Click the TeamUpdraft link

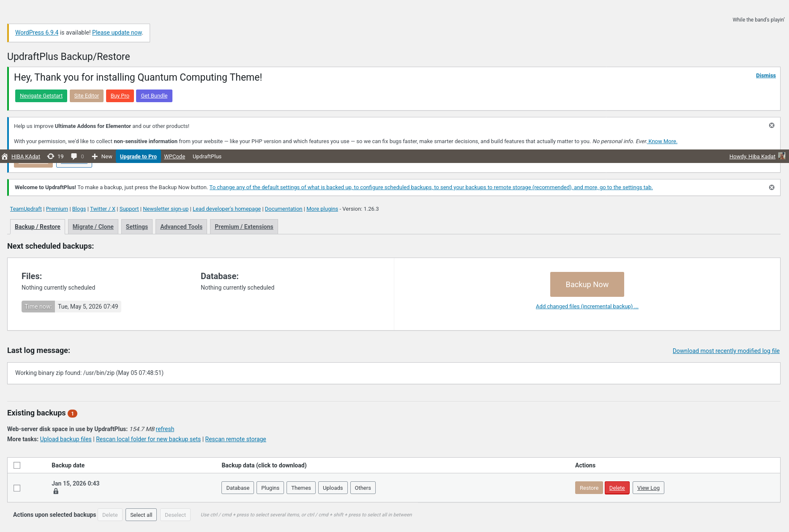pos(26,209)
